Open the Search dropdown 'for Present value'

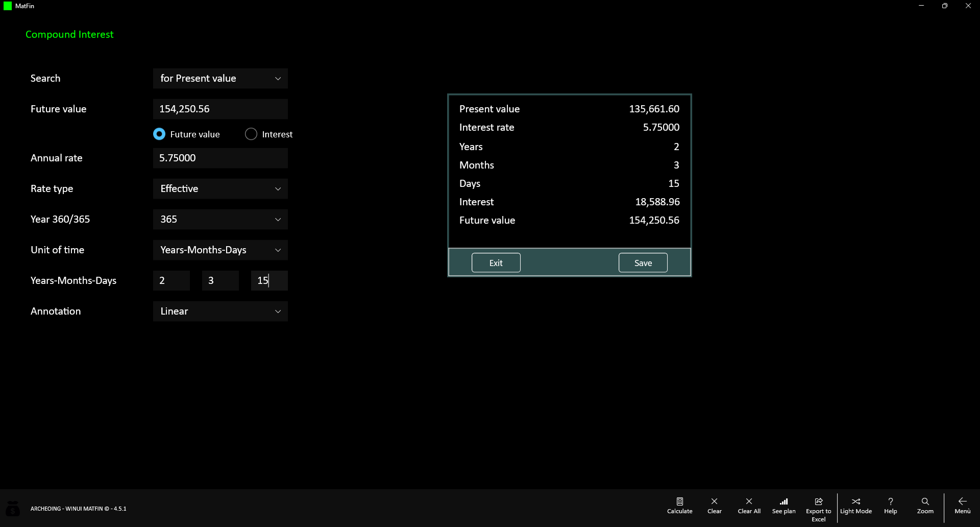220,78
